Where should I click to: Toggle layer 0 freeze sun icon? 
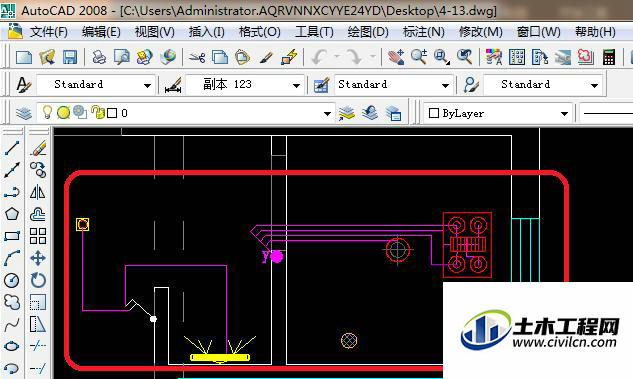click(63, 113)
